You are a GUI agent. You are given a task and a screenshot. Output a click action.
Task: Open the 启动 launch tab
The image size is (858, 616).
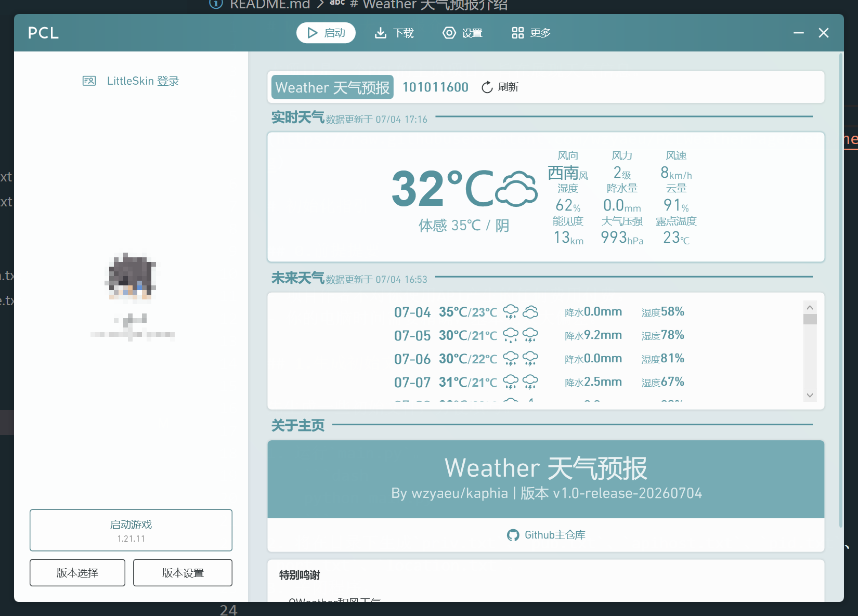(x=326, y=33)
